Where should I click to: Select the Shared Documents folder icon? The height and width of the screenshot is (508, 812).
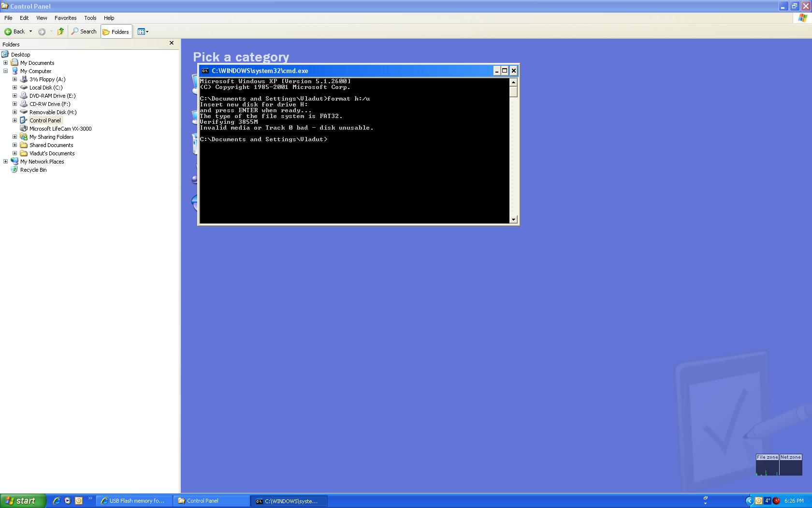point(24,145)
